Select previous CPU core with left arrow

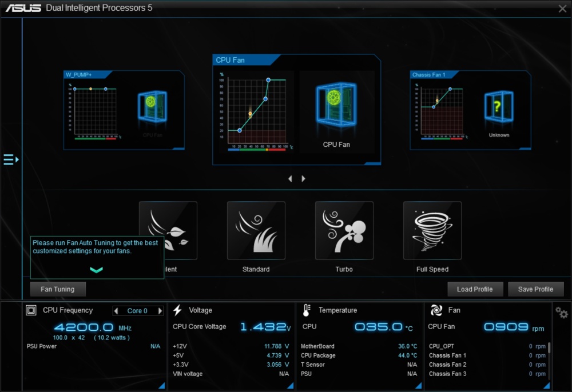116,311
